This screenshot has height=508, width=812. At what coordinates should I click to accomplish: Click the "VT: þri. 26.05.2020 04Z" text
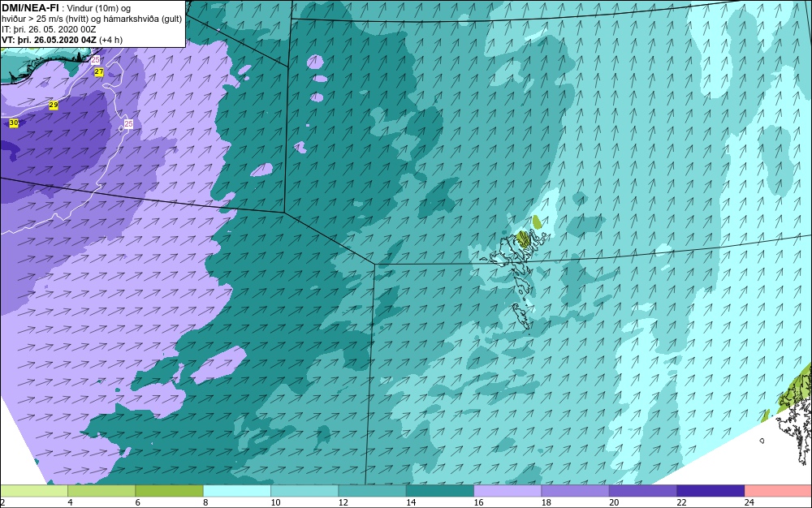pyautogui.click(x=49, y=40)
